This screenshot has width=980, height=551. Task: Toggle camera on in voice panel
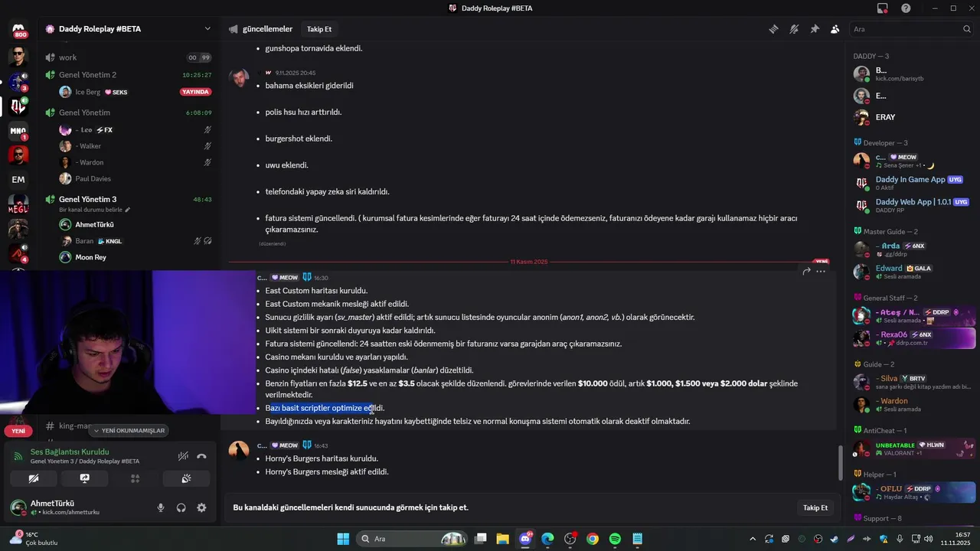34,479
